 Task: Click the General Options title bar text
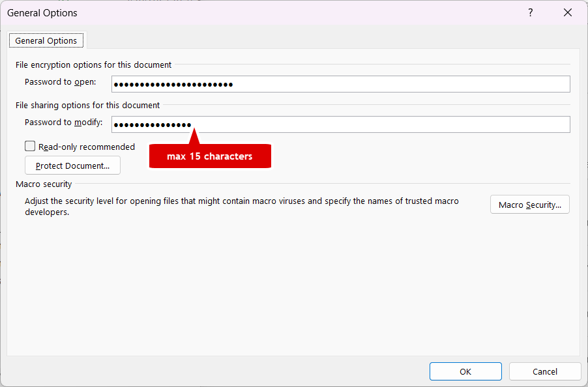[42, 13]
